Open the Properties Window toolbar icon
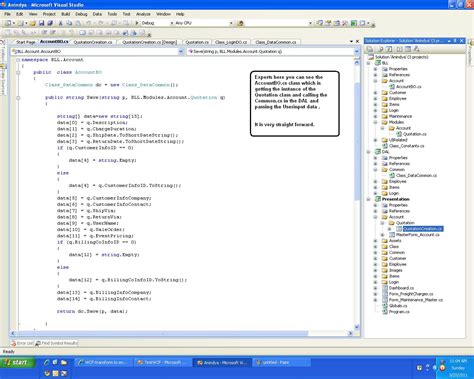Image resolution: width=474 pixels, height=379 pixels. coord(328,23)
